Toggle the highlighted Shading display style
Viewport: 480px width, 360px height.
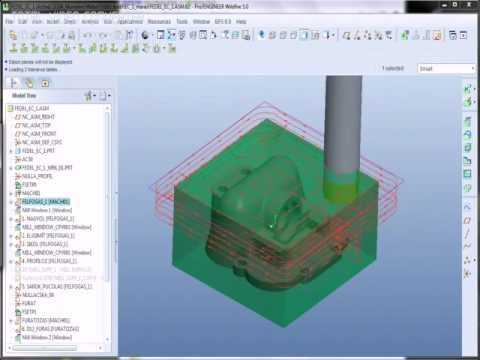304,35
